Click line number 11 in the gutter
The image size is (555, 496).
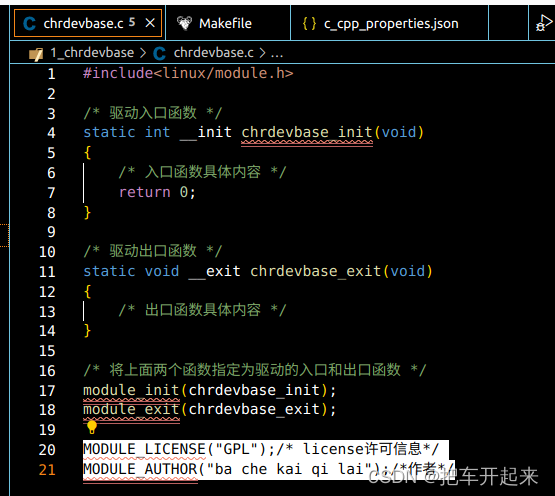pos(47,272)
